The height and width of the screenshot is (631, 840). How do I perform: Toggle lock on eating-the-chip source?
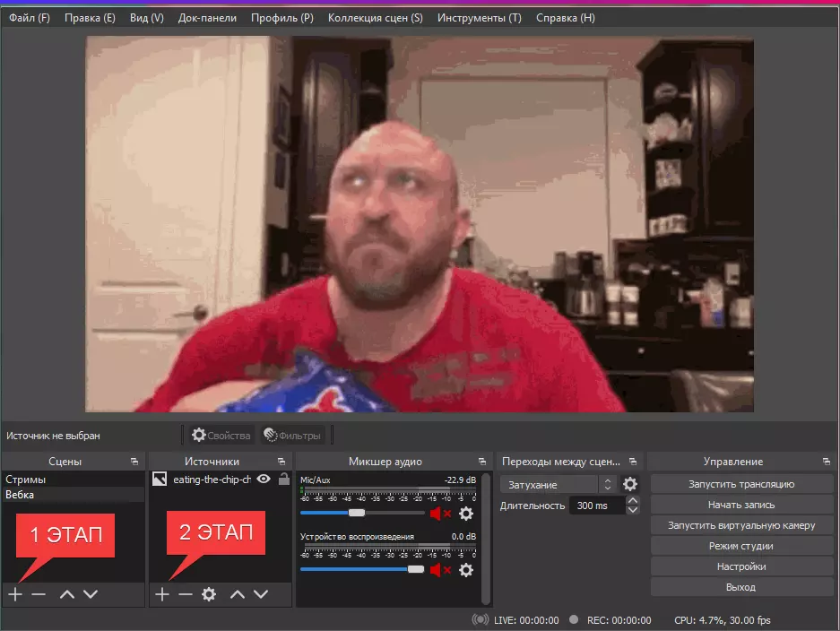(284, 479)
